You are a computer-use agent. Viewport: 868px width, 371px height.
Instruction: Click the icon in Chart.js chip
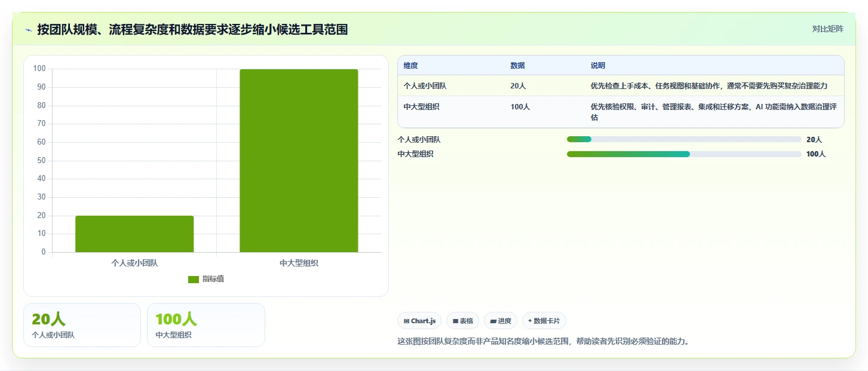[x=407, y=321]
